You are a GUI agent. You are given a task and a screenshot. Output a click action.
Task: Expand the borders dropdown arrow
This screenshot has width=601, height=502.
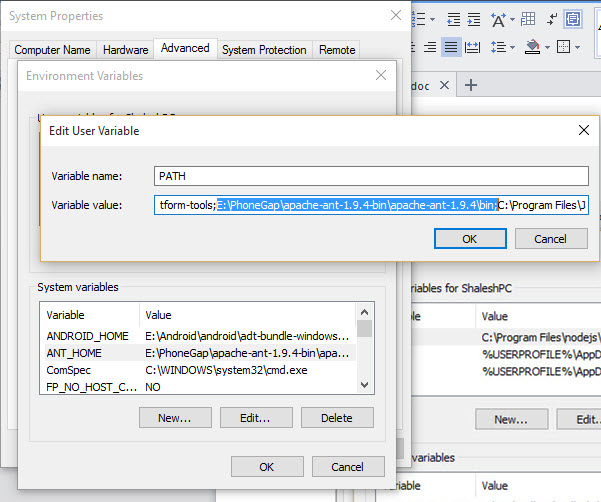(577, 48)
